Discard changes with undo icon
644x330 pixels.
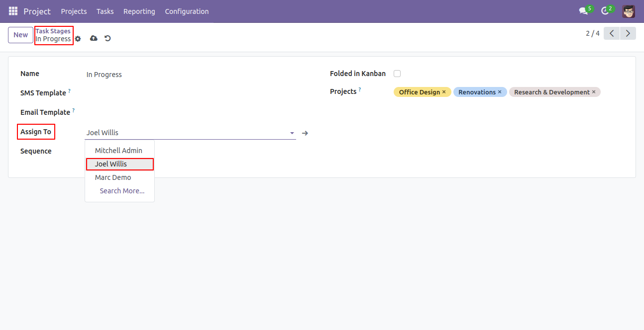107,38
